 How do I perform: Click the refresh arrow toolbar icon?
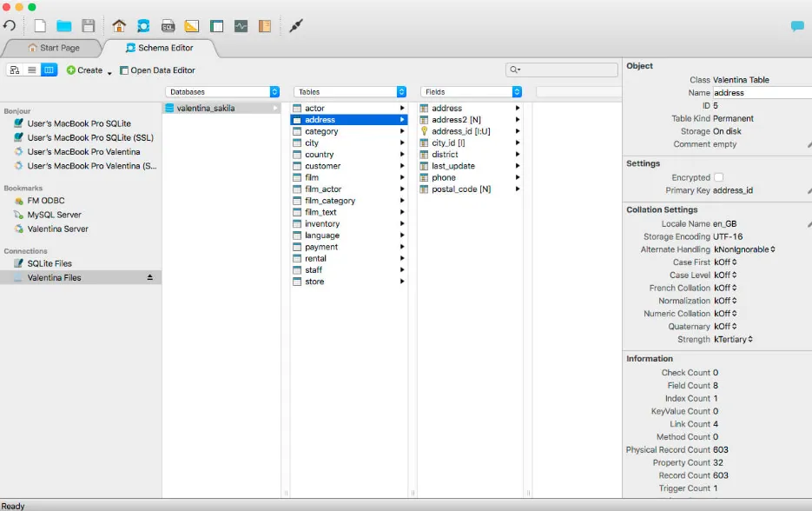click(x=10, y=25)
